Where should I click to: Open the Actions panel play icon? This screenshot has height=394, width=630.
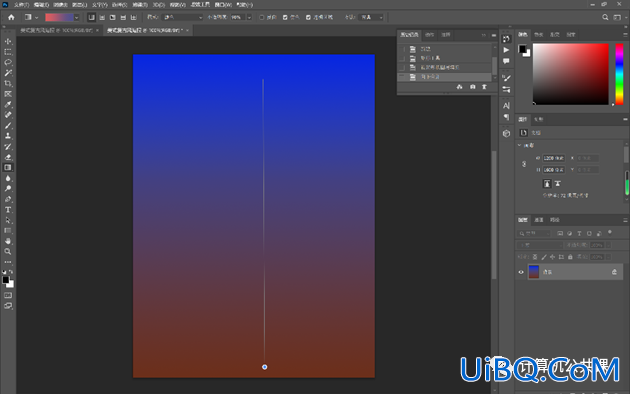pyautogui.click(x=506, y=50)
